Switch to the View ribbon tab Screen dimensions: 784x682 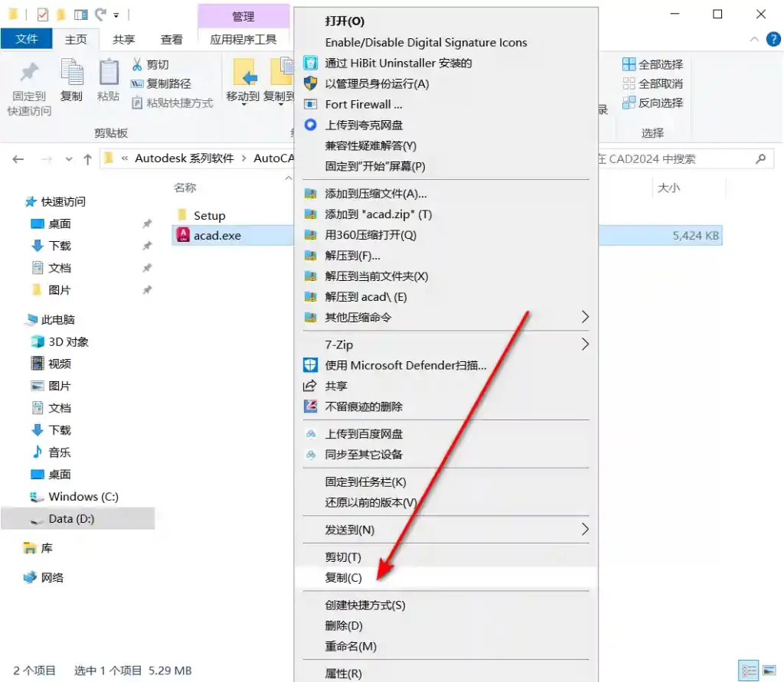[171, 40]
